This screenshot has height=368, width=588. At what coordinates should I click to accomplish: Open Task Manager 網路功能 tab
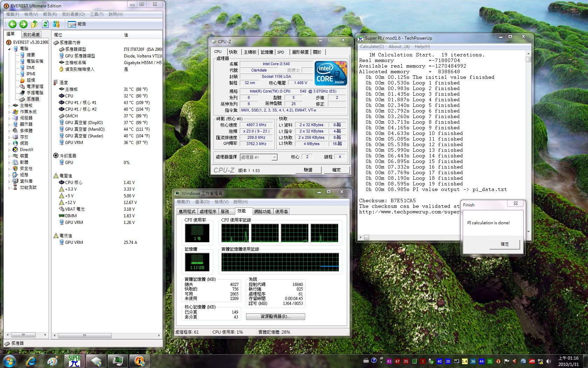coord(262,212)
